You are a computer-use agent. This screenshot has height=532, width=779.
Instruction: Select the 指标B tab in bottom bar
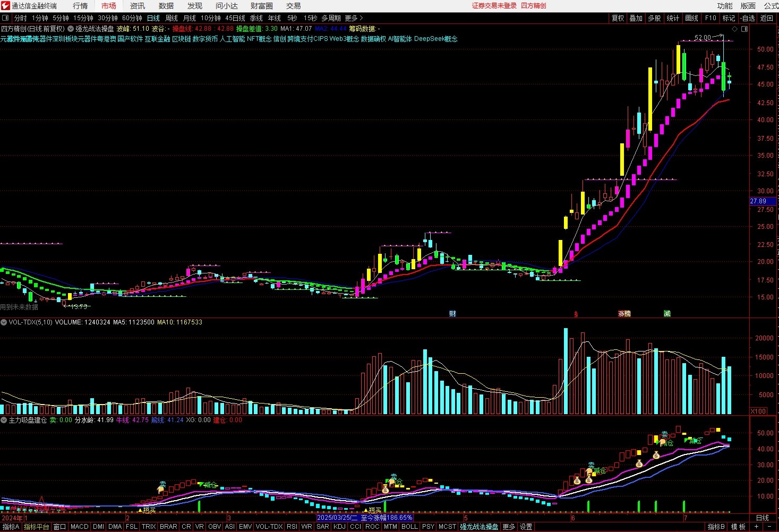tap(716, 527)
